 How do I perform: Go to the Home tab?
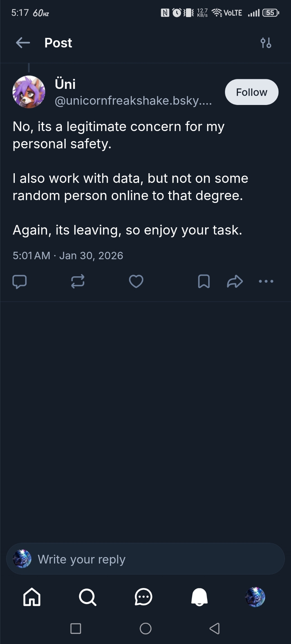click(32, 597)
